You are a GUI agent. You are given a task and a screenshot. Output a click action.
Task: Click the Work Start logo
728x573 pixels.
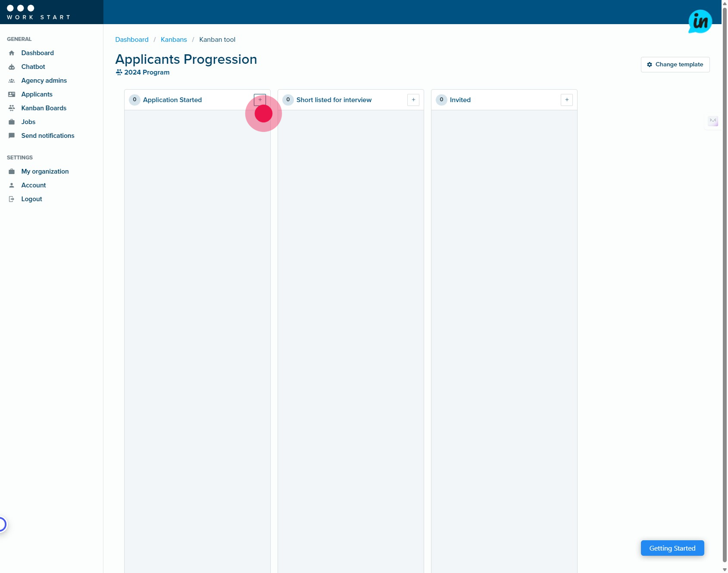pyautogui.click(x=38, y=12)
